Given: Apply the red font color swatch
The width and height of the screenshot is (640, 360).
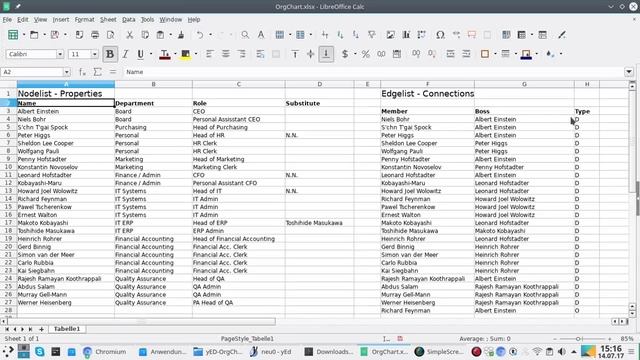Looking at the screenshot, I should pyautogui.click(x=164, y=54).
